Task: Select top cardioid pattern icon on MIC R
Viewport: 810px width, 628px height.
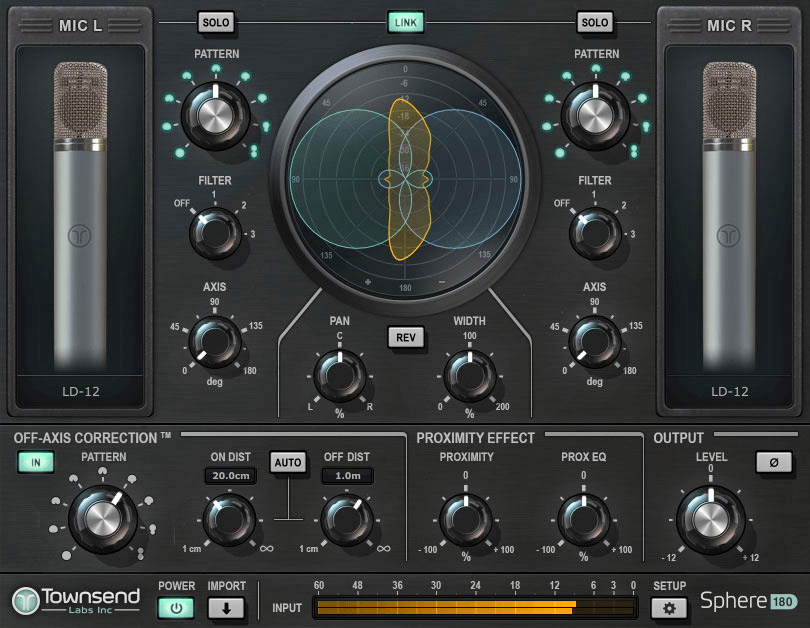Action: [x=596, y=68]
